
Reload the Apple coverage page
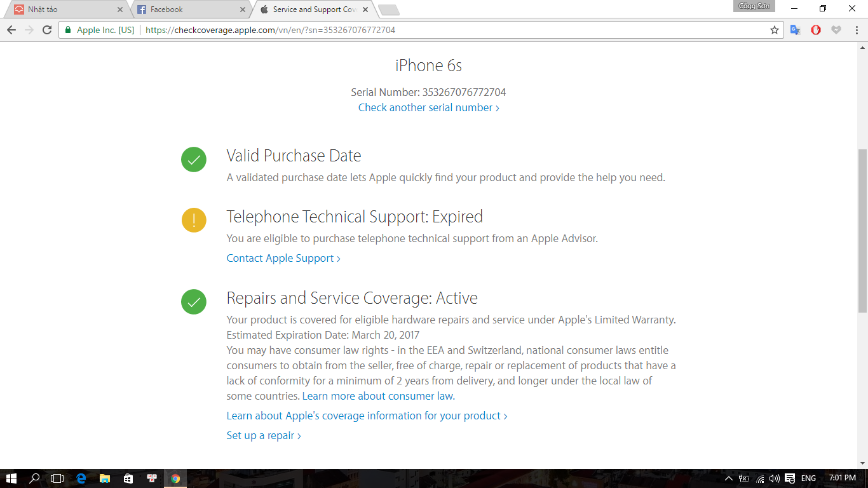point(47,30)
